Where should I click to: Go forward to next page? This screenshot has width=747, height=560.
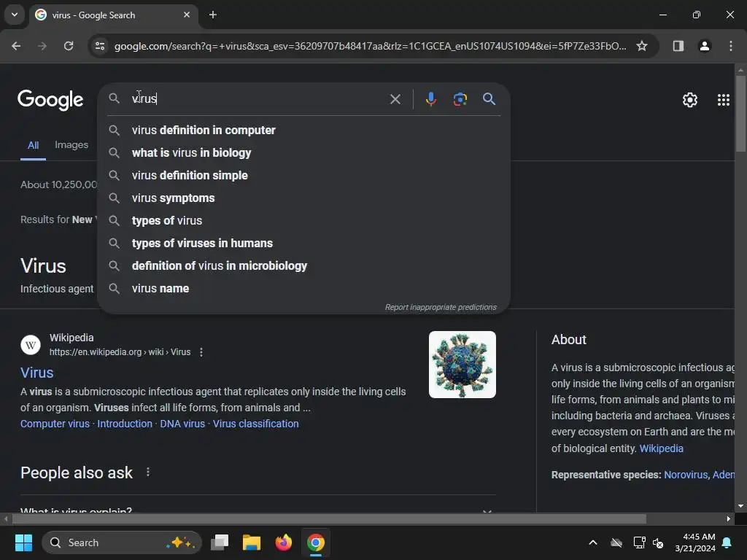click(x=42, y=46)
